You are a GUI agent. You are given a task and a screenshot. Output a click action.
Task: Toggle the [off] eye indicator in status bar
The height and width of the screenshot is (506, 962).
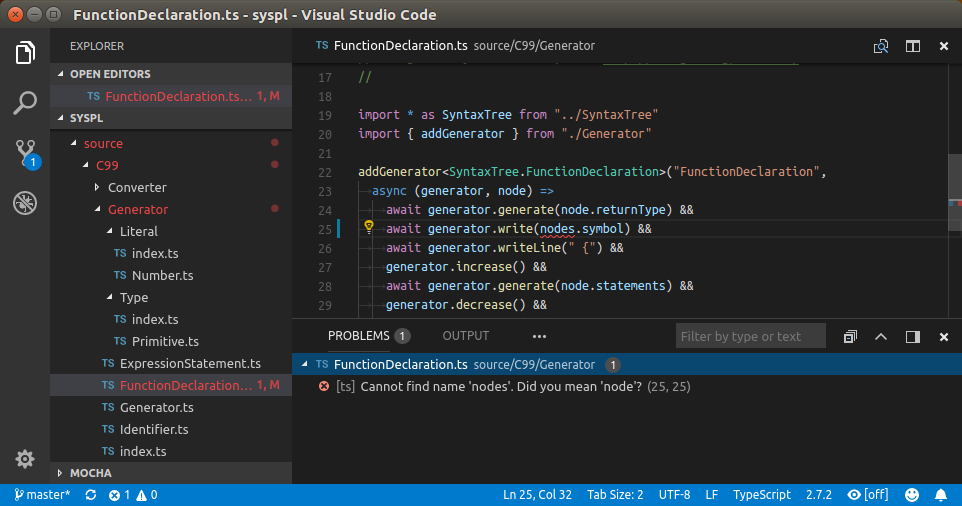click(867, 494)
